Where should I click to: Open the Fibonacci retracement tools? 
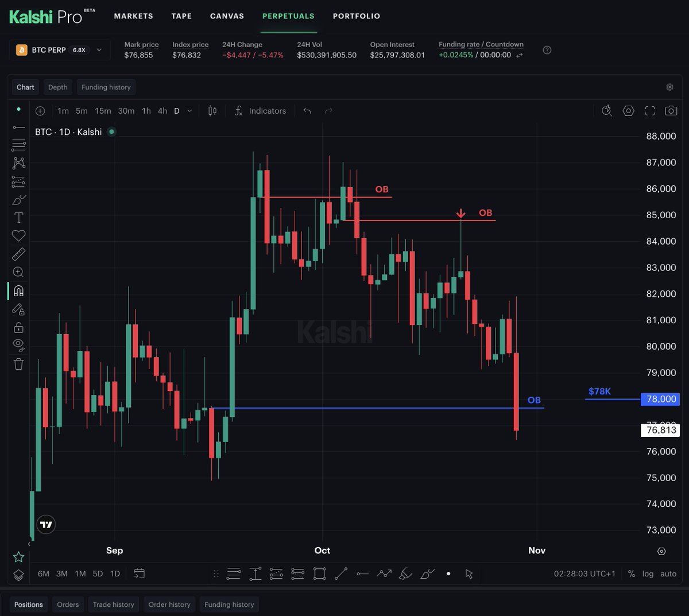[18, 145]
